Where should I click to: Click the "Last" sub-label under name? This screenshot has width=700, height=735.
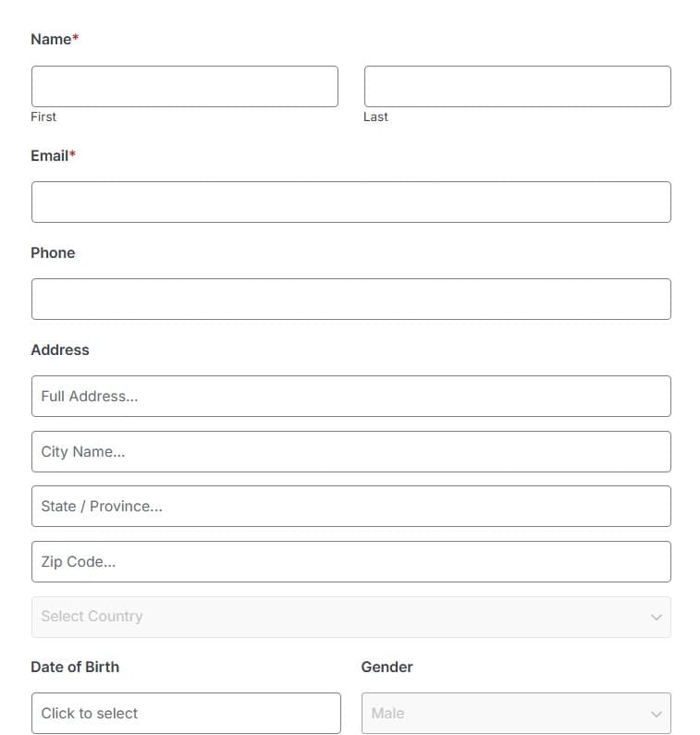(375, 116)
